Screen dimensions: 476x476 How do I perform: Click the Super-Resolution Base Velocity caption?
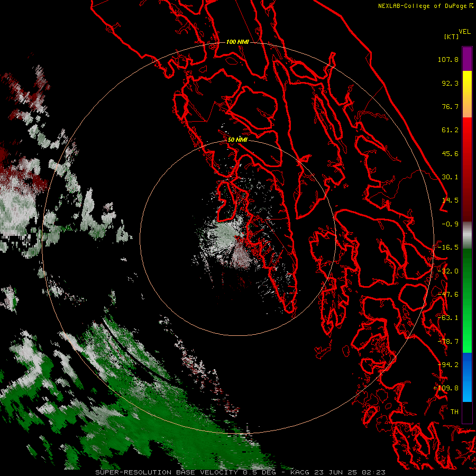(x=241, y=472)
